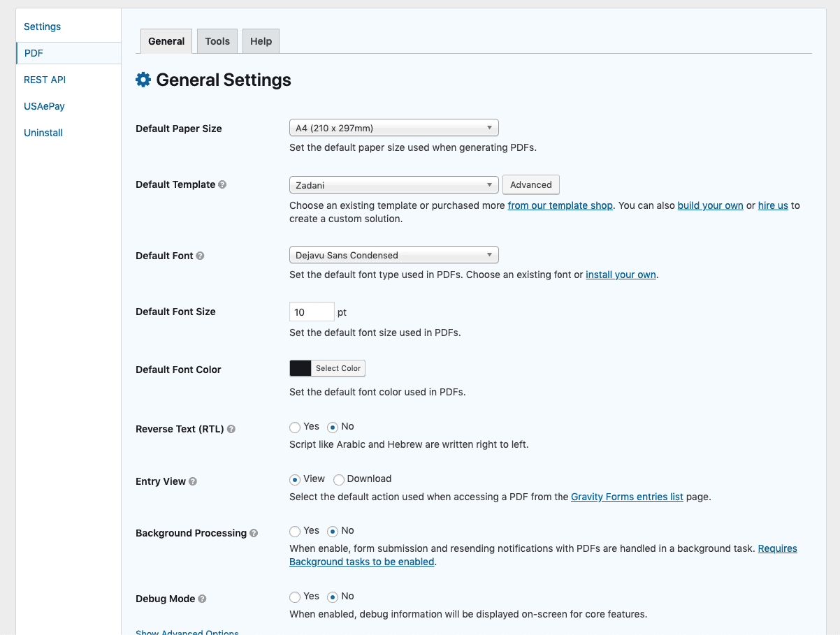Switch to the Help tab
The image size is (840, 635).
pyautogui.click(x=261, y=41)
